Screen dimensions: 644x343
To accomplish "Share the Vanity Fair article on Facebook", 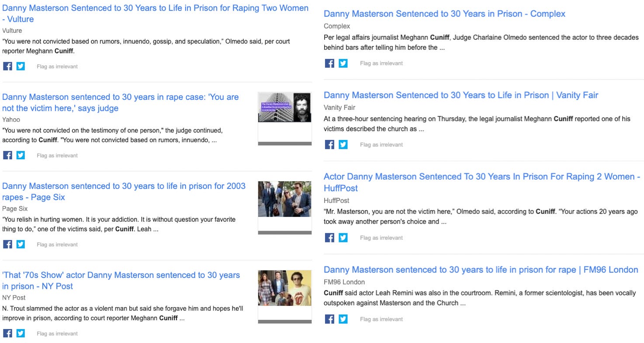I will click(329, 144).
